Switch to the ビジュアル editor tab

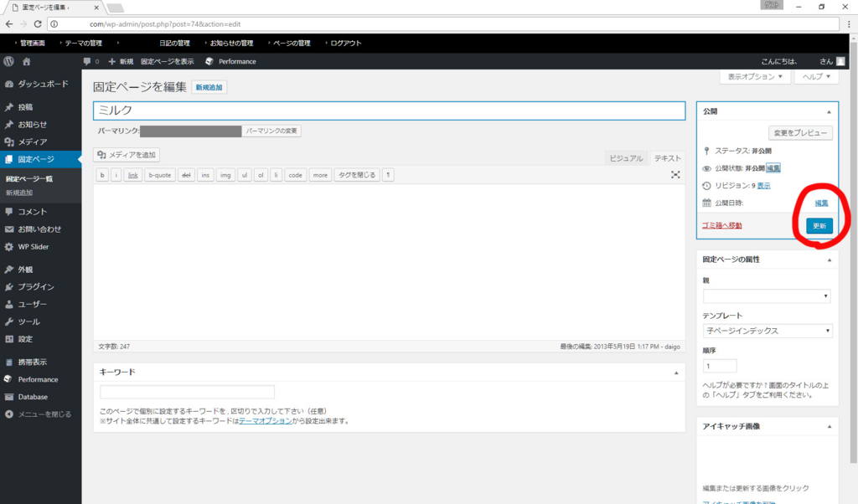(626, 158)
